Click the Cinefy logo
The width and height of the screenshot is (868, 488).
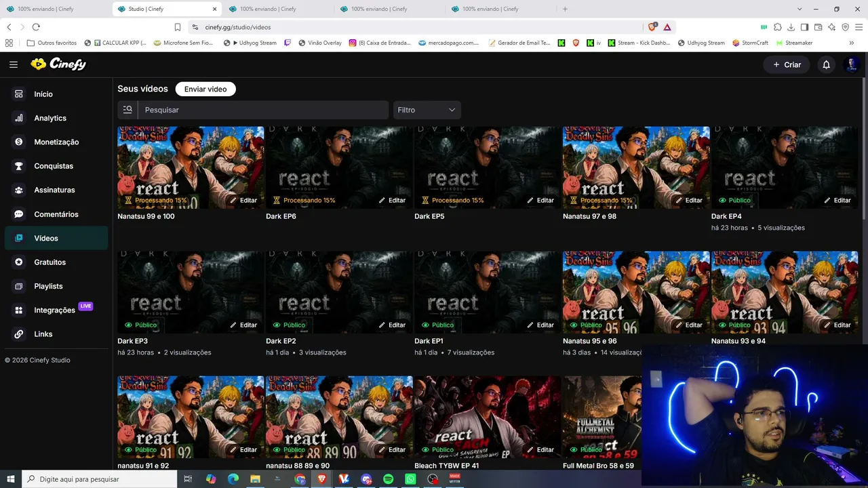[x=58, y=64]
